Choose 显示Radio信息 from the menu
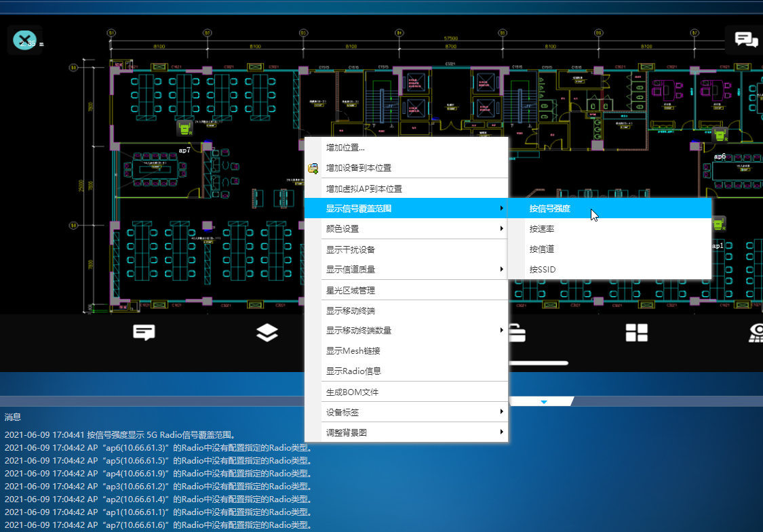 point(406,371)
